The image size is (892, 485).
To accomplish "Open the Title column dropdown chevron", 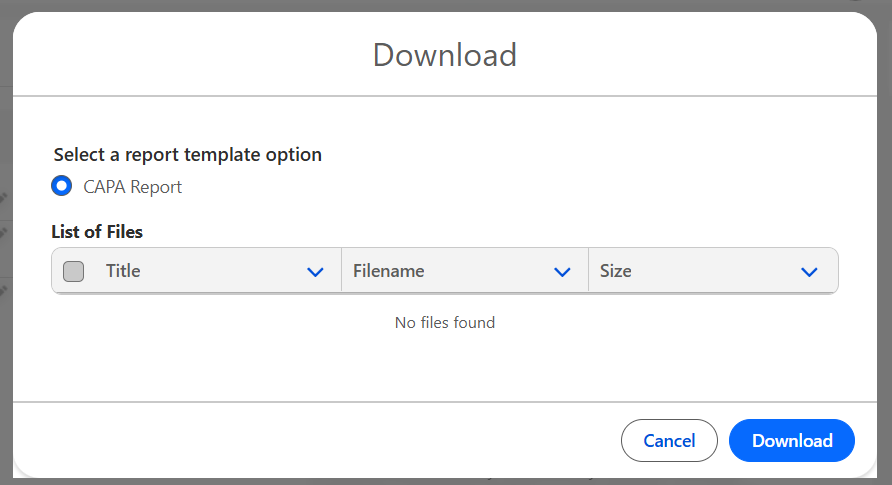I will coord(315,271).
